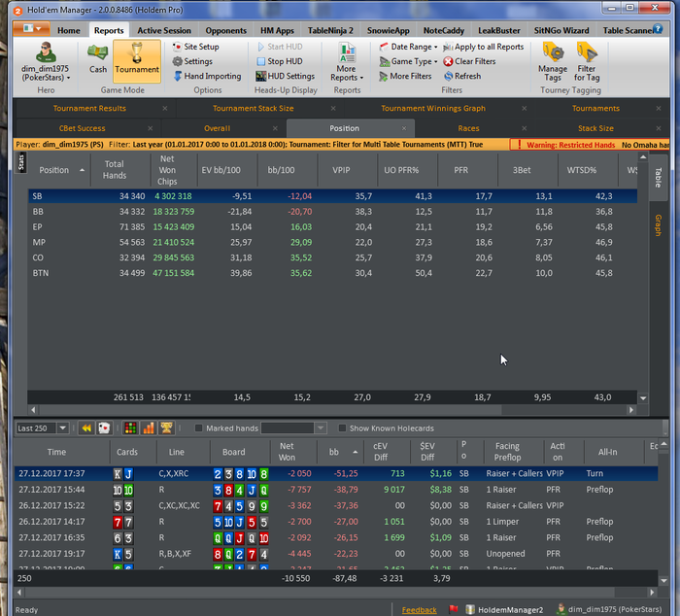Close the Position report tab
The image size is (680, 616).
(x=404, y=128)
